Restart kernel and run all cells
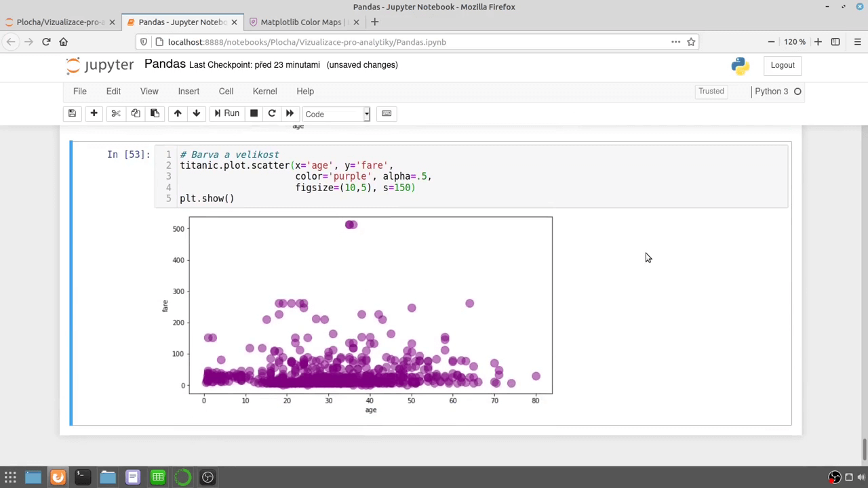868x488 pixels. click(290, 114)
